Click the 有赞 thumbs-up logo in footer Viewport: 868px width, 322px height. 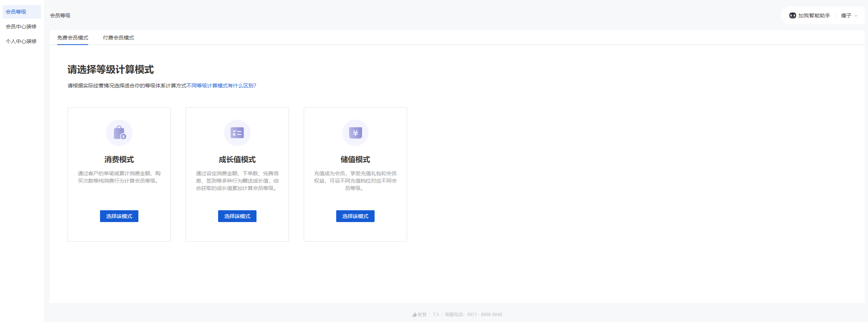(x=415, y=315)
